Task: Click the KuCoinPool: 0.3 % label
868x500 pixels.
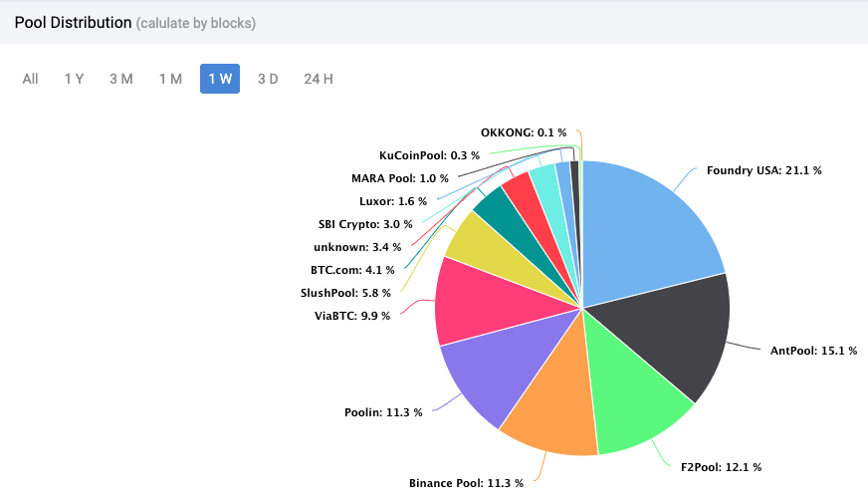Action: coord(429,155)
